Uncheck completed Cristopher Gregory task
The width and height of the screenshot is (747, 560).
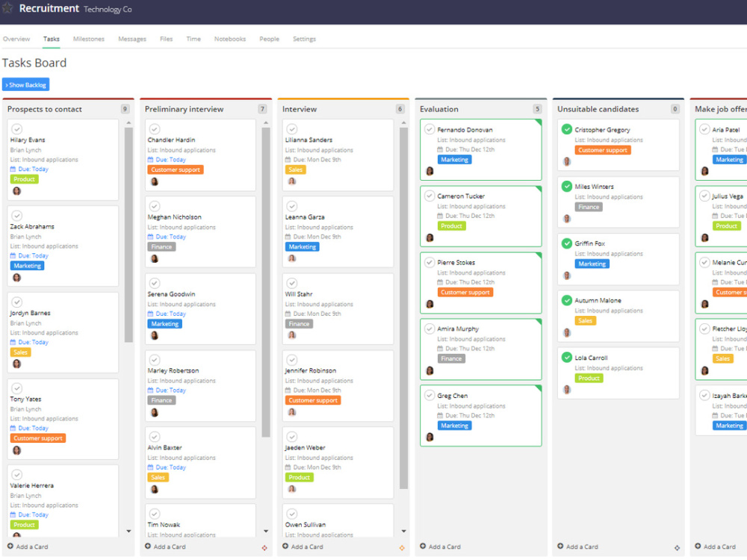(566, 129)
